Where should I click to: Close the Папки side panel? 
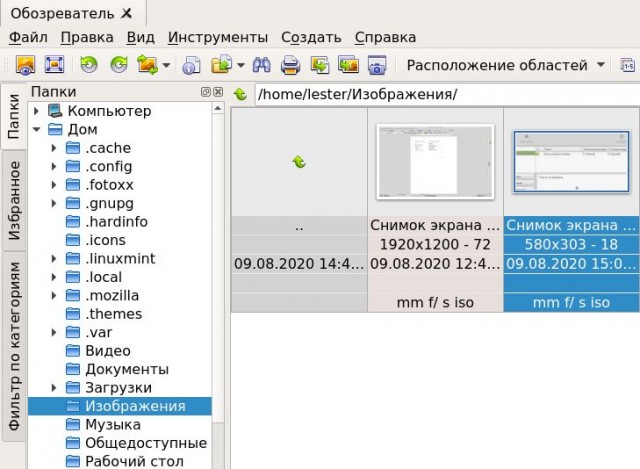point(218,92)
